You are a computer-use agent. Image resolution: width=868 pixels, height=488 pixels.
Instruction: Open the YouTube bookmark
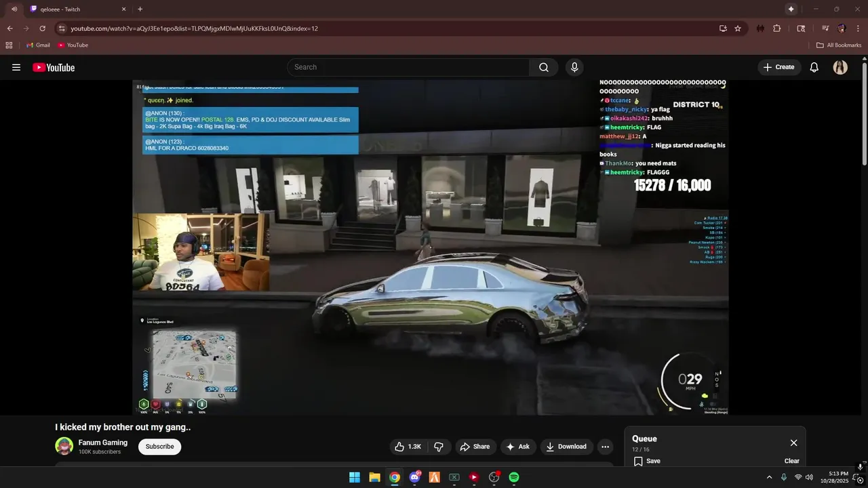(73, 45)
